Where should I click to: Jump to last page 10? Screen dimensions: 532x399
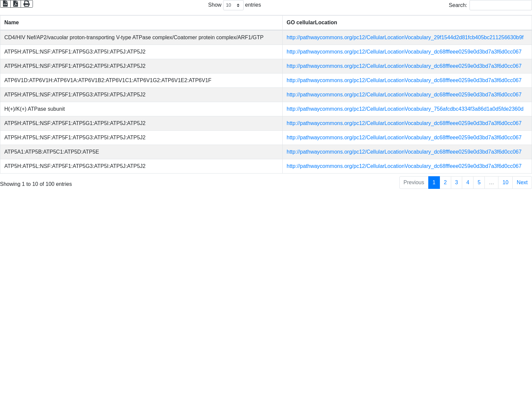[x=505, y=183]
